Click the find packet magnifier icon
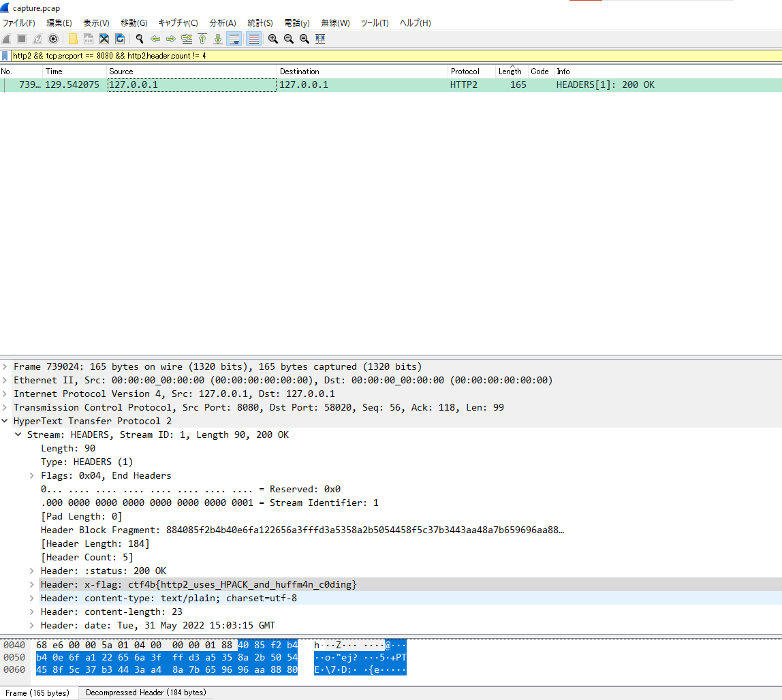Viewport: 782px width, 700px height. pyautogui.click(x=140, y=39)
